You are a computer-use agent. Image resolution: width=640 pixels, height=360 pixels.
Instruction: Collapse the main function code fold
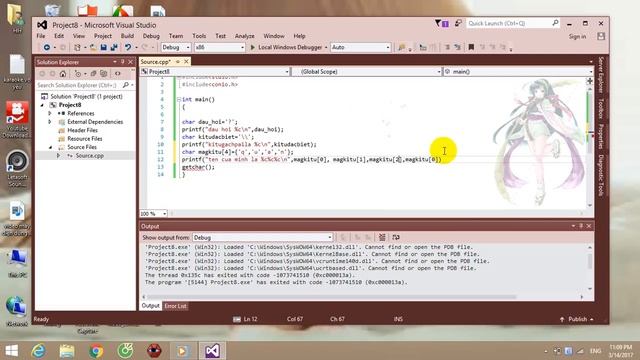click(x=179, y=99)
